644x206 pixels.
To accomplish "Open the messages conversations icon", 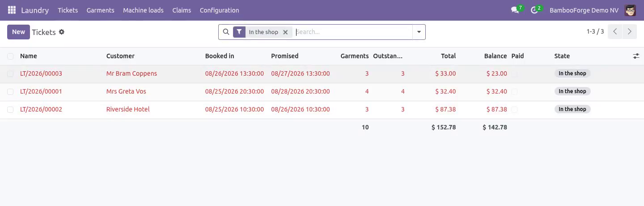I will point(515,10).
